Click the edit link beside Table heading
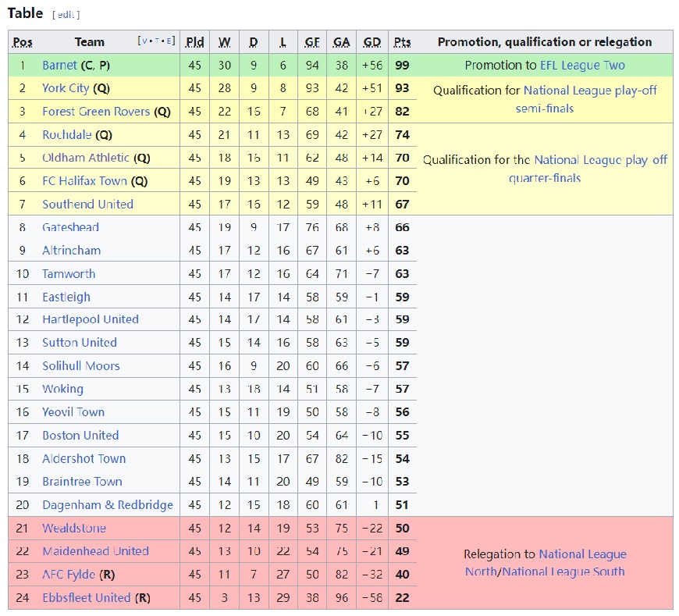 point(66,15)
